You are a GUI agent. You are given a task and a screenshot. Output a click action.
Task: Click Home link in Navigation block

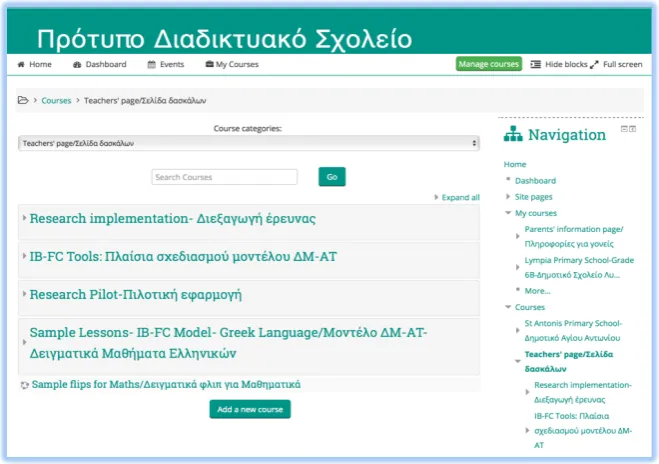(515, 164)
